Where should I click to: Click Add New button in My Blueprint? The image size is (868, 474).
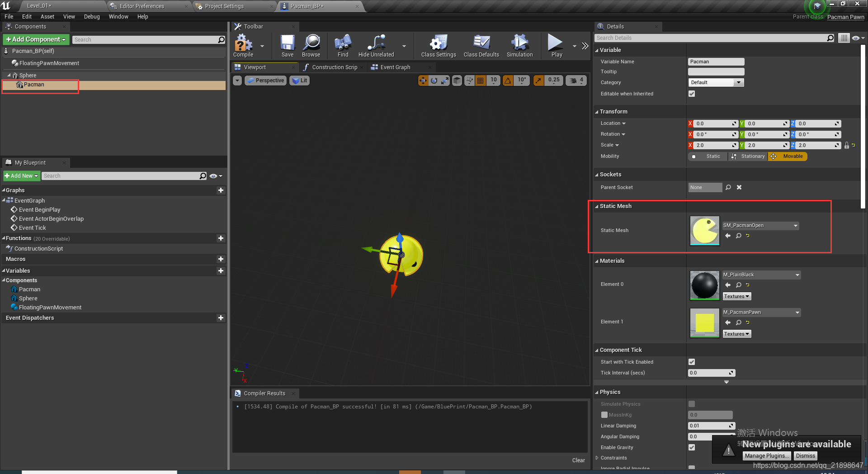click(x=21, y=176)
